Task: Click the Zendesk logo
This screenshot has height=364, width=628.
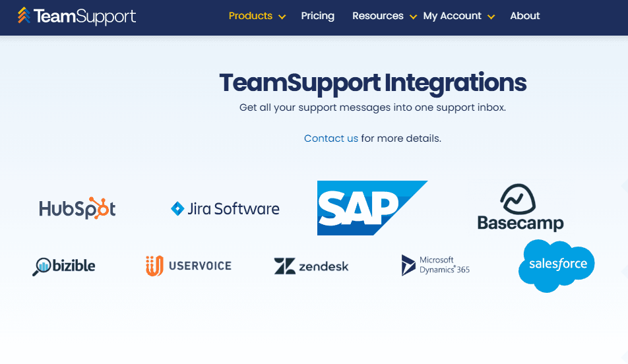Action: point(311,266)
